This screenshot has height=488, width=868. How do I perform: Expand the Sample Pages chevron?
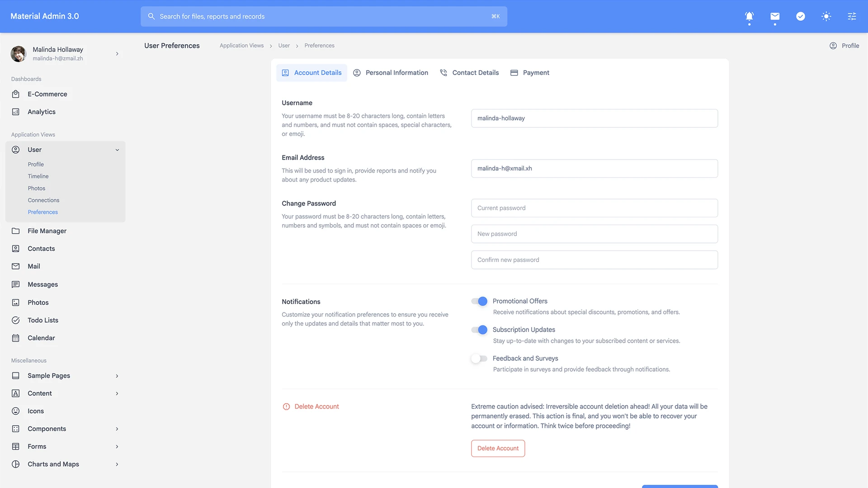117,376
